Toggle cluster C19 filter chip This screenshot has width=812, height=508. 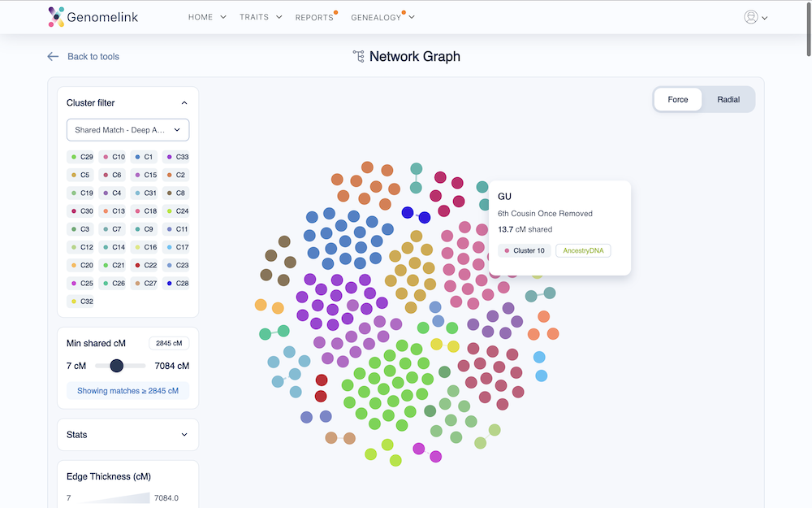pyautogui.click(x=80, y=193)
